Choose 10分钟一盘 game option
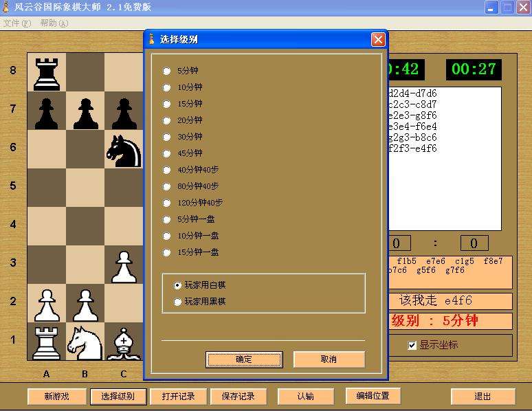Image resolution: width=532 pixels, height=411 pixels. (x=166, y=236)
